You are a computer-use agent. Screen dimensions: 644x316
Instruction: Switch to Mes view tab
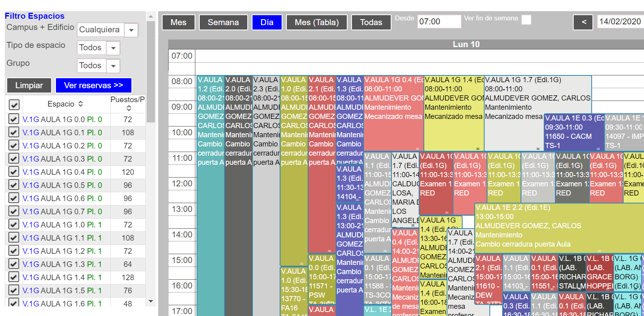[x=179, y=22]
